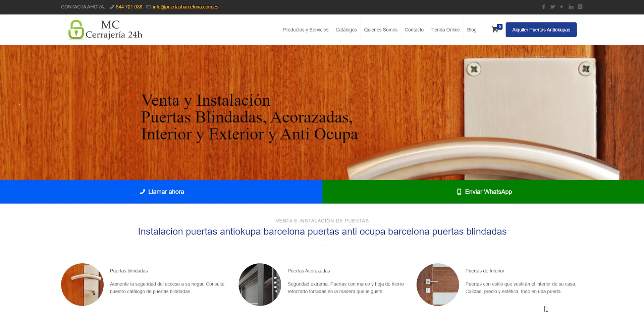This screenshot has width=644, height=313.
Task: Click the MC Cerrajería 24h lock logo
Action: pyautogui.click(x=76, y=30)
